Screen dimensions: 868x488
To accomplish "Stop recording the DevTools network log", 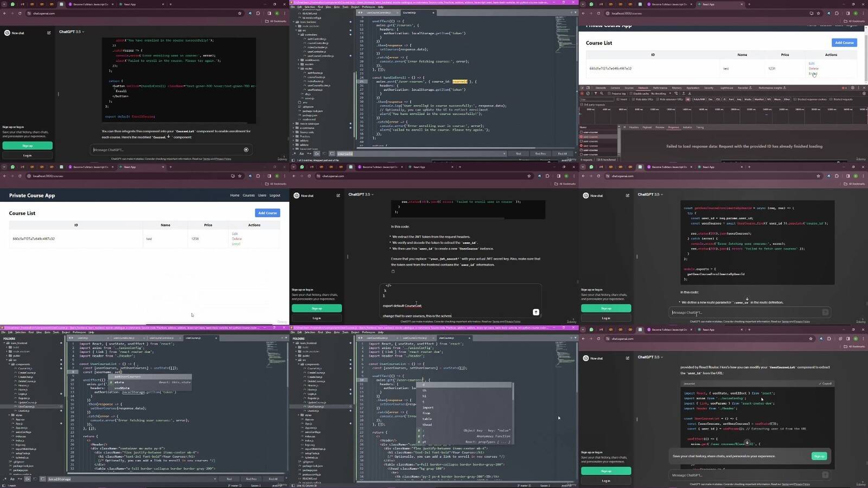I will [582, 93].
